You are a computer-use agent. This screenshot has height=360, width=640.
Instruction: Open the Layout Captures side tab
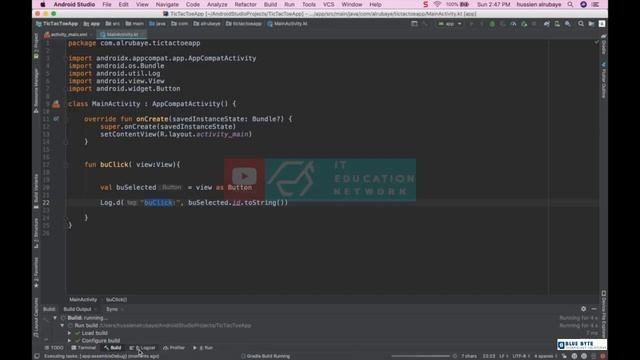tap(36, 318)
